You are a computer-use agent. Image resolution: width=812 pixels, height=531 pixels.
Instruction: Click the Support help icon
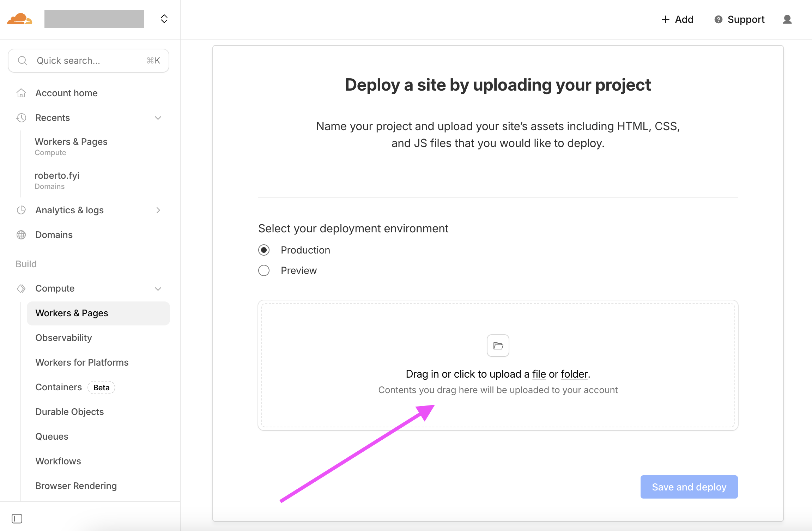718,19
